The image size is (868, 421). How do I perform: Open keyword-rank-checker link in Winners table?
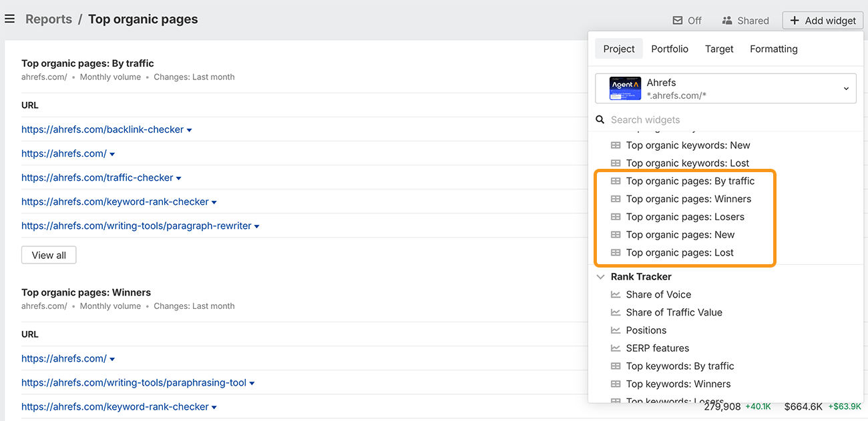[x=115, y=407]
